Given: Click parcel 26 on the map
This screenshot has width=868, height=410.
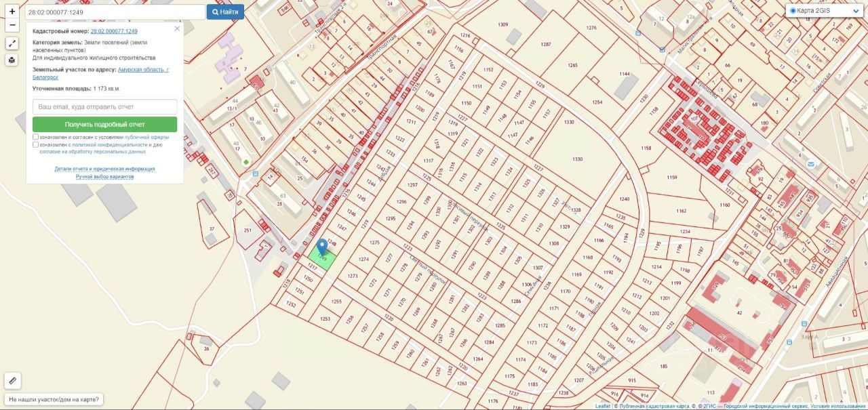Looking at the screenshot, I should coord(206,349).
